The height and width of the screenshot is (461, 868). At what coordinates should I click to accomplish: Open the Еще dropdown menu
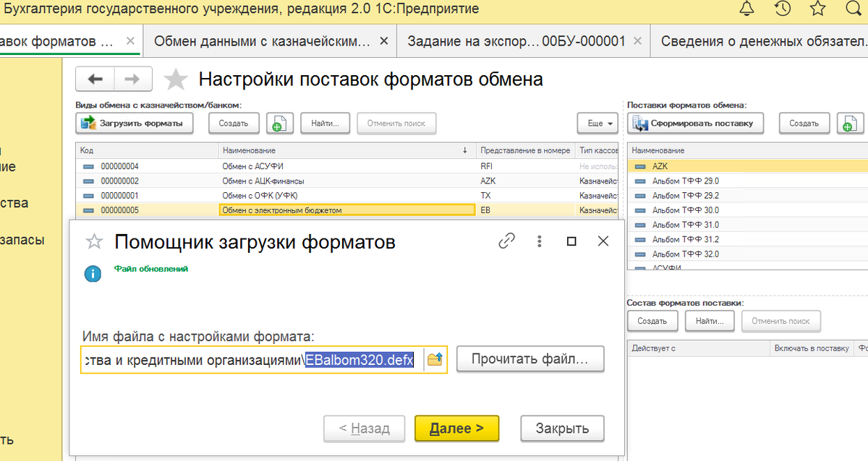(x=597, y=124)
